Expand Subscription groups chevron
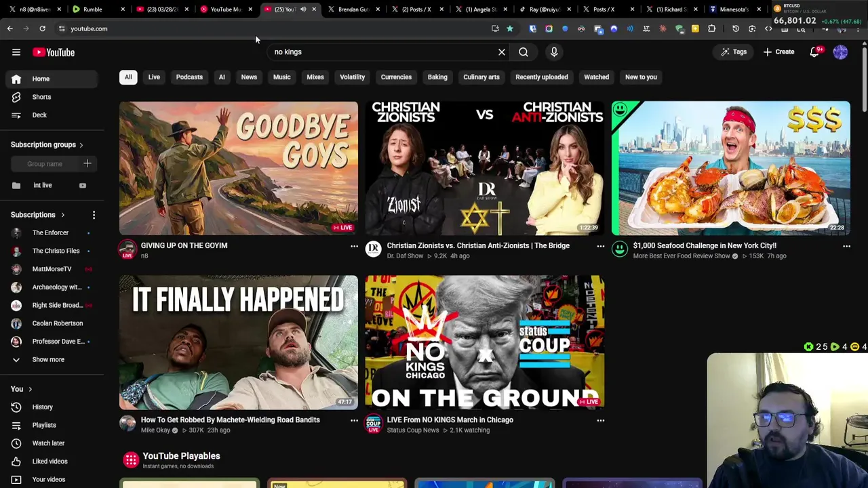This screenshot has height=488, width=868. click(x=81, y=145)
